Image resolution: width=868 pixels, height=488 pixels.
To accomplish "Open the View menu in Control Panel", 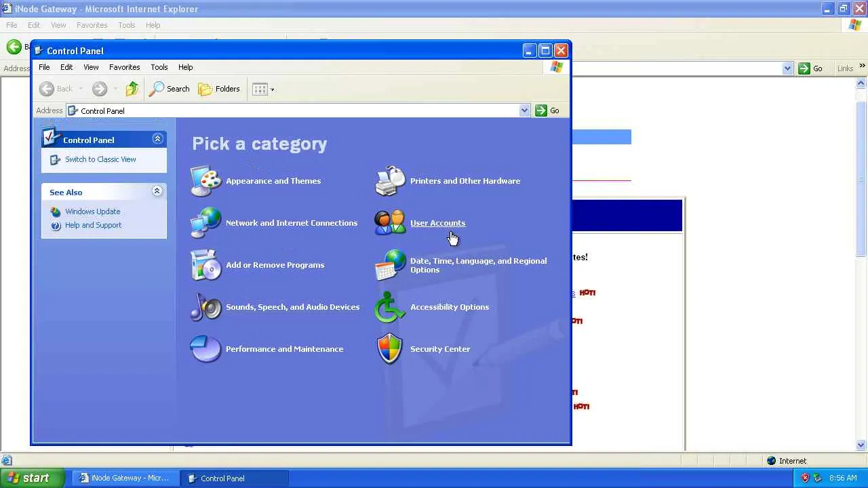I will pyautogui.click(x=91, y=67).
